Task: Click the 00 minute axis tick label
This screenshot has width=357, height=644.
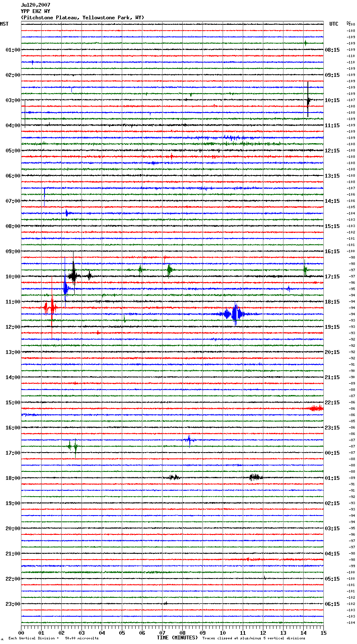Action: pos(21,633)
